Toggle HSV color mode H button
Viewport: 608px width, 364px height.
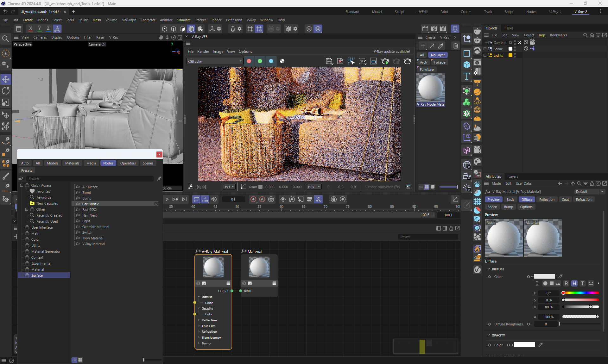click(x=574, y=283)
